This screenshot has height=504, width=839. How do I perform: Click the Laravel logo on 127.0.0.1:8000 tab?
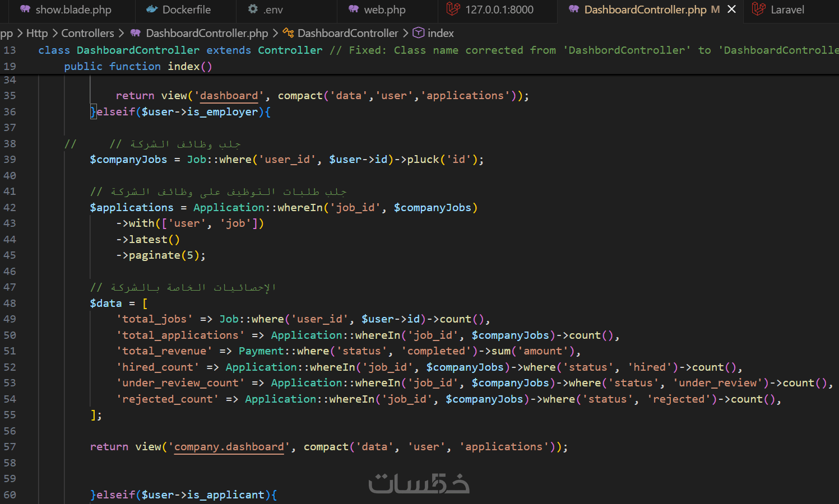453,9
